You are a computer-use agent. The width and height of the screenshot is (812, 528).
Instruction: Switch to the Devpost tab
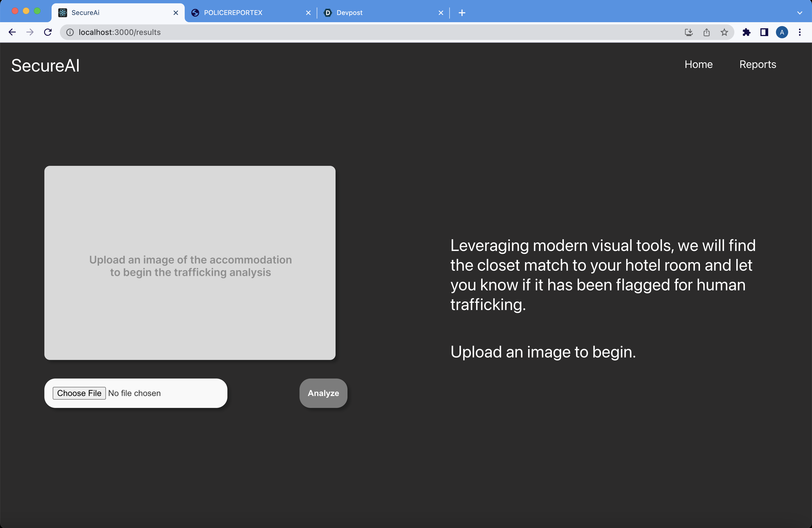[349, 13]
